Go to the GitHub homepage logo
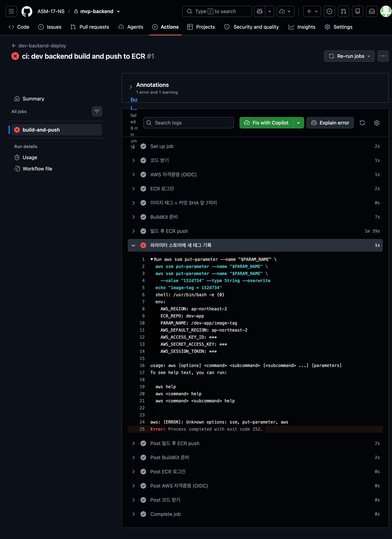 point(27,11)
